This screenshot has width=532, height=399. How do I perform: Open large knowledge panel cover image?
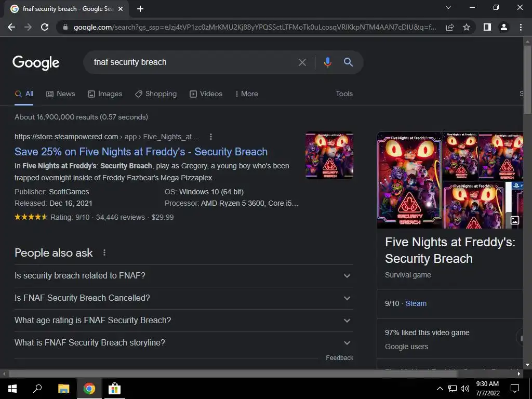click(x=409, y=180)
